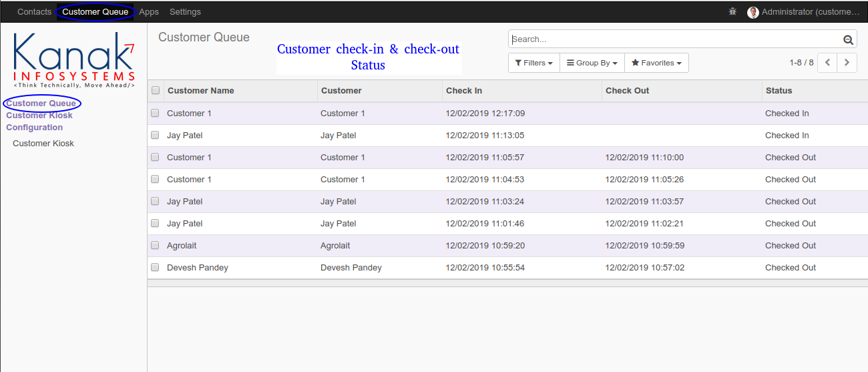Sort by Check In column header
Image resolution: width=868 pixels, height=372 pixels.
click(464, 91)
